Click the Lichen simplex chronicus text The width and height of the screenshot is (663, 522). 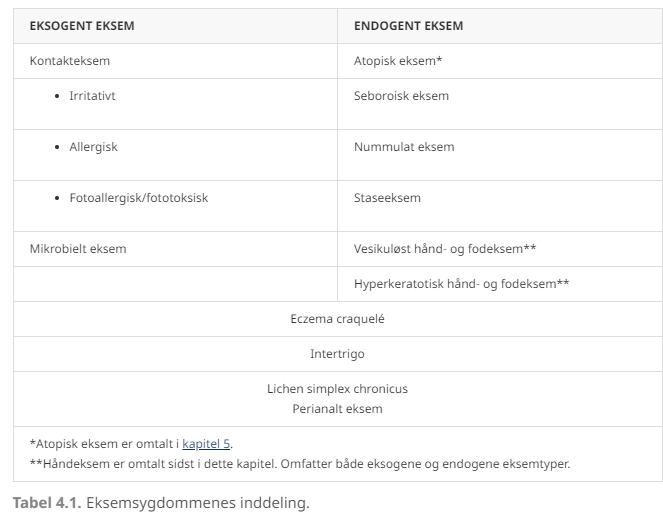337,389
